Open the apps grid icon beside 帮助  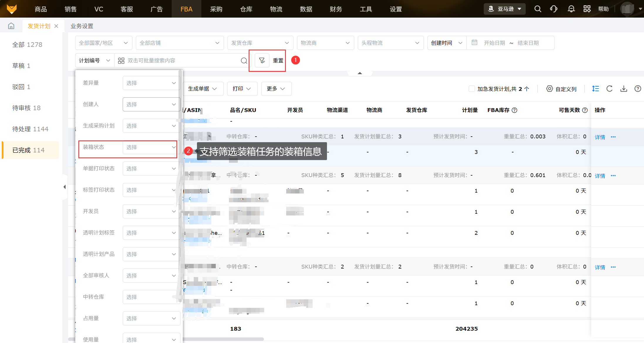tap(587, 9)
